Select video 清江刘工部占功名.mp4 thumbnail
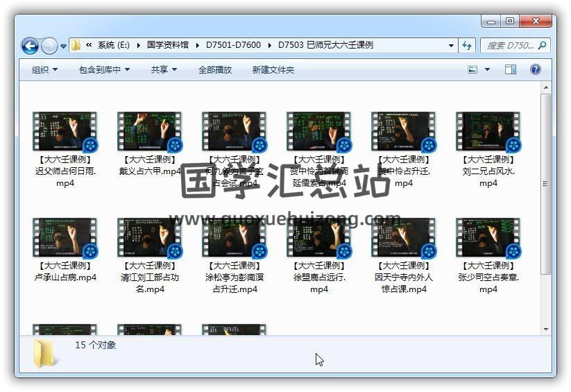 point(149,237)
